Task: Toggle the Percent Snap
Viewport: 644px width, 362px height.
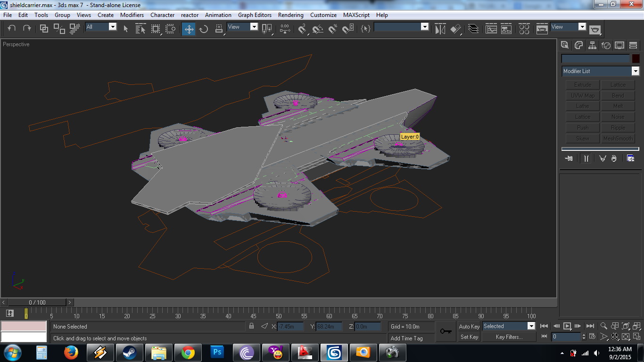Action: (x=333, y=29)
